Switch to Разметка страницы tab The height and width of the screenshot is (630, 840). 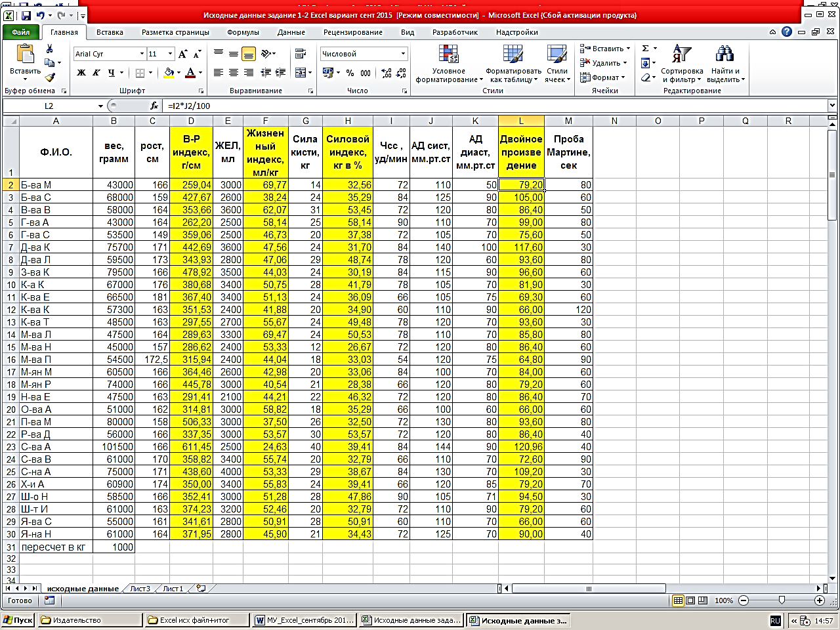pyautogui.click(x=175, y=31)
